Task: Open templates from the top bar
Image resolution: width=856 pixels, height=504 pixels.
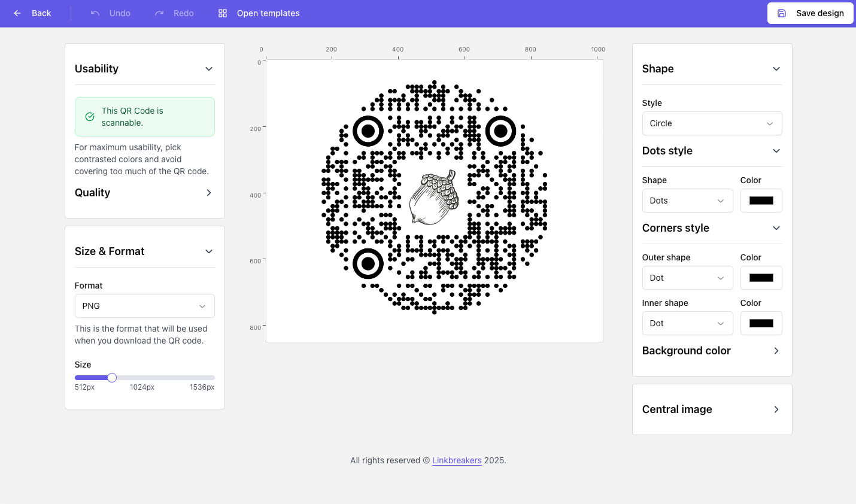Action: (268, 13)
